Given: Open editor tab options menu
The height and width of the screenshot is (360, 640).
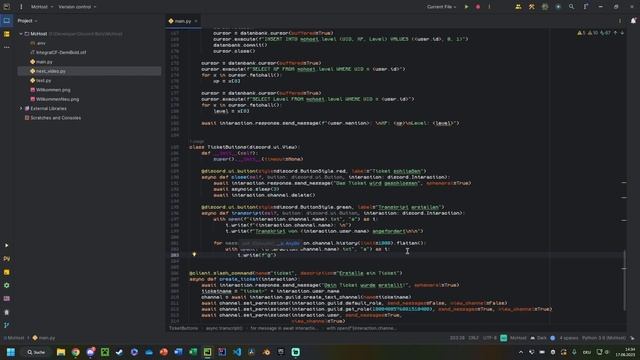Looking at the screenshot, I should click(x=620, y=21).
